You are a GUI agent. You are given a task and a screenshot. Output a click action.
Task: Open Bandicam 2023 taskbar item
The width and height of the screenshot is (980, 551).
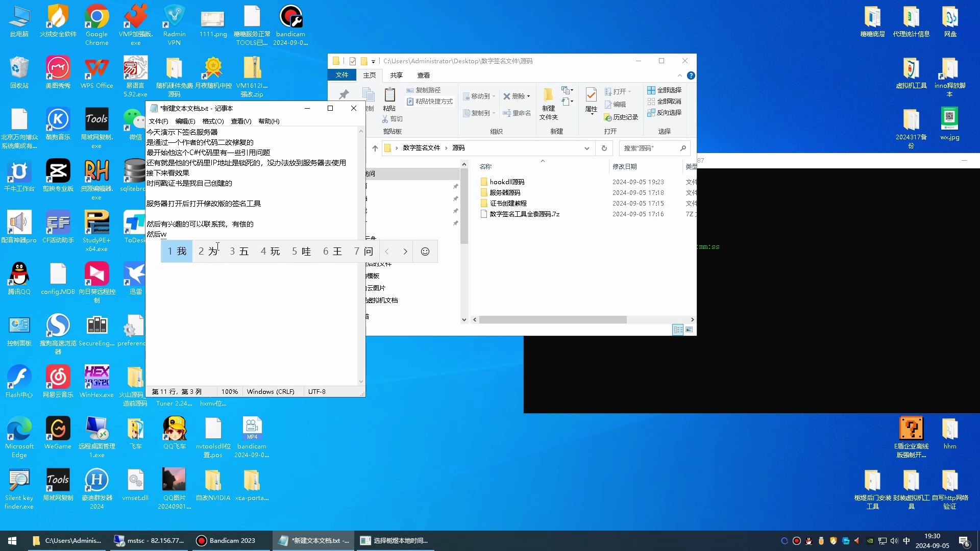point(231,541)
